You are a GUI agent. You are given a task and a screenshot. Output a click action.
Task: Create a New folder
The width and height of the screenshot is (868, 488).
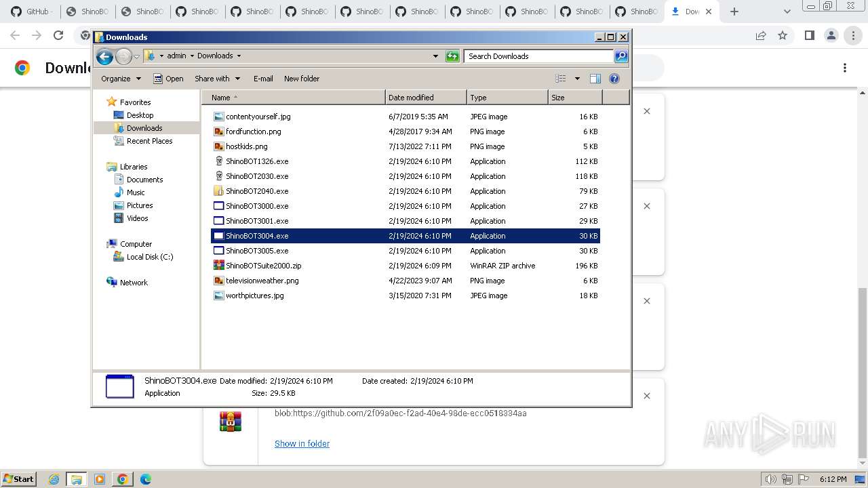pos(302,79)
